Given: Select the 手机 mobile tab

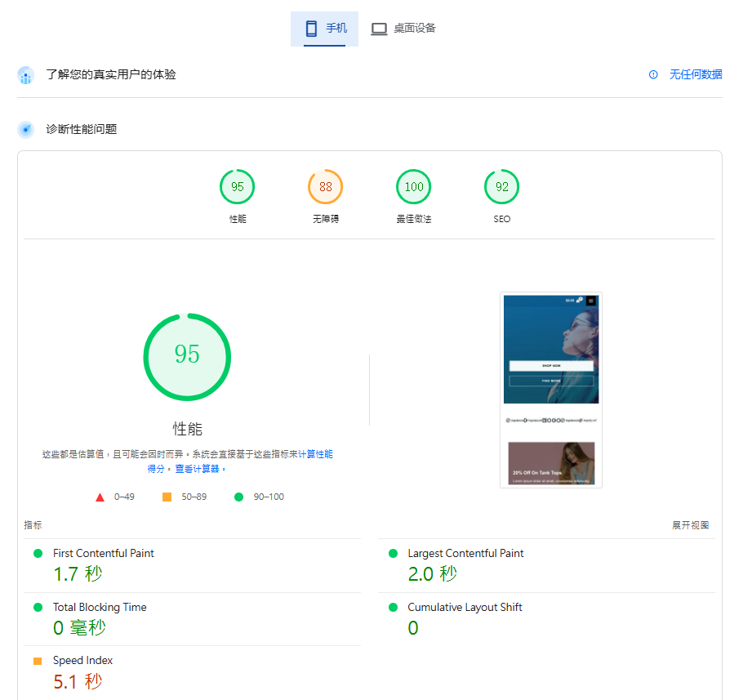Looking at the screenshot, I should [324, 29].
